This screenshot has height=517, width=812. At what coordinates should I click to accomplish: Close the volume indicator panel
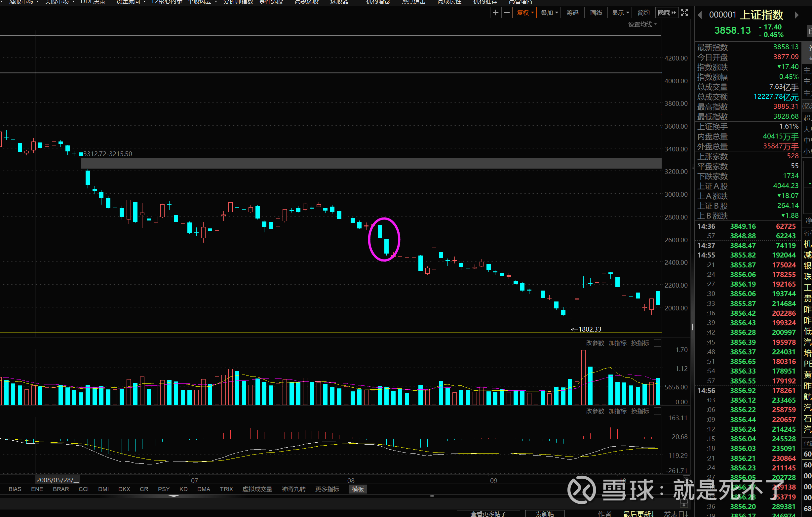[657, 343]
